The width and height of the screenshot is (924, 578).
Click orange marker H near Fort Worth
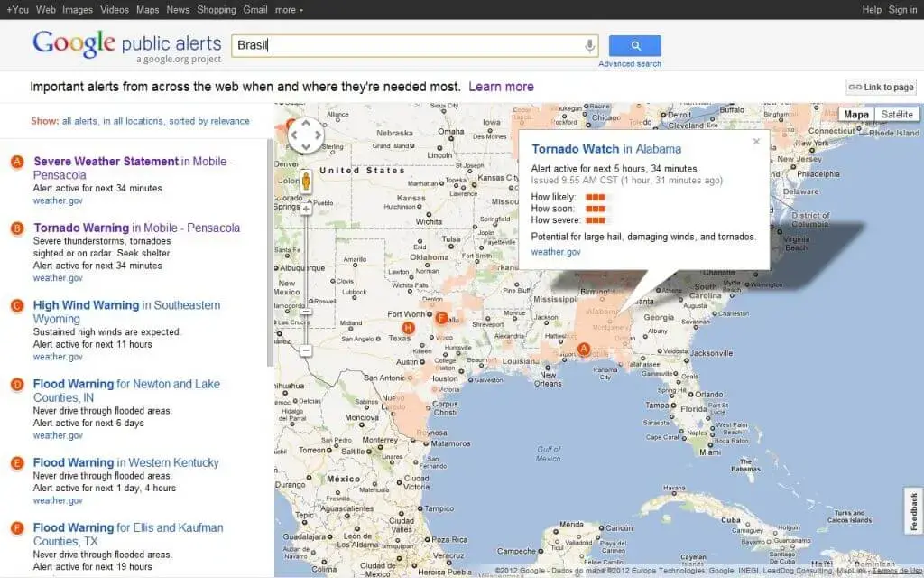(408, 328)
